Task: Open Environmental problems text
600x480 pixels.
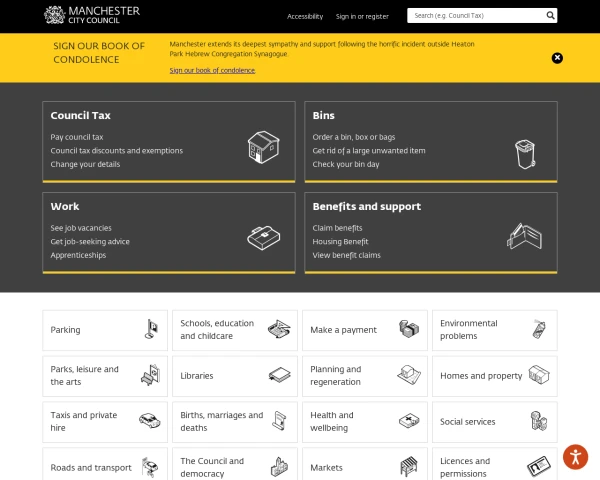Action: point(469,330)
